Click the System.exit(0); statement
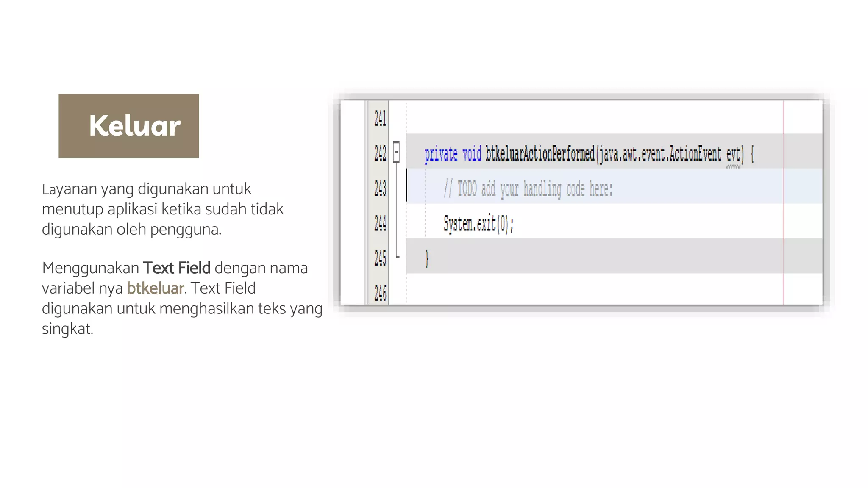The width and height of the screenshot is (868, 488). 479,223
